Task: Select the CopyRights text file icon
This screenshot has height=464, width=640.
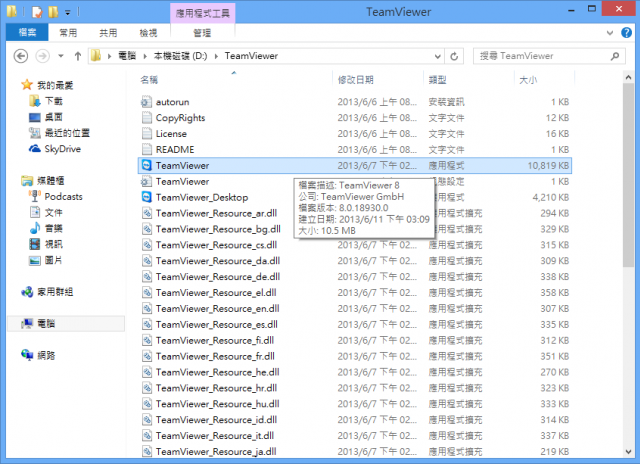Action: 146,118
